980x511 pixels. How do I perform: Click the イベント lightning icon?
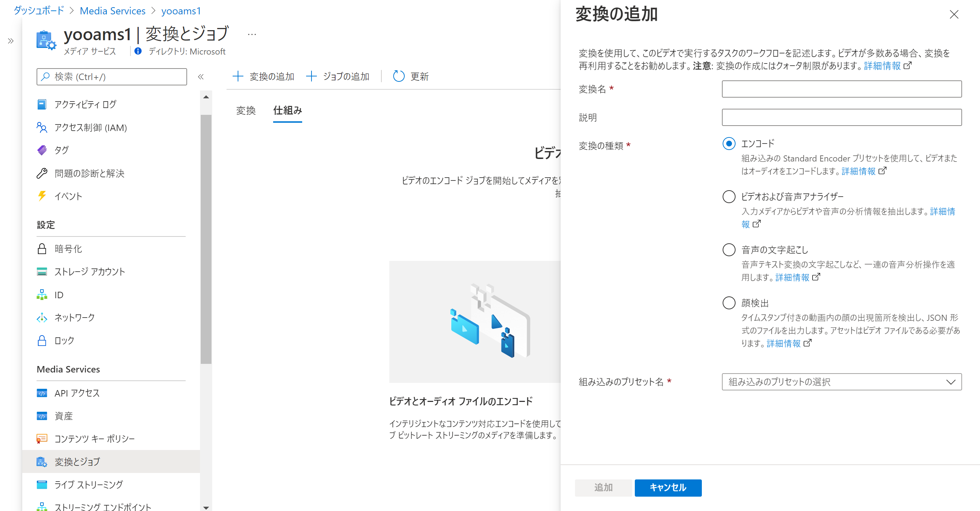coord(42,196)
